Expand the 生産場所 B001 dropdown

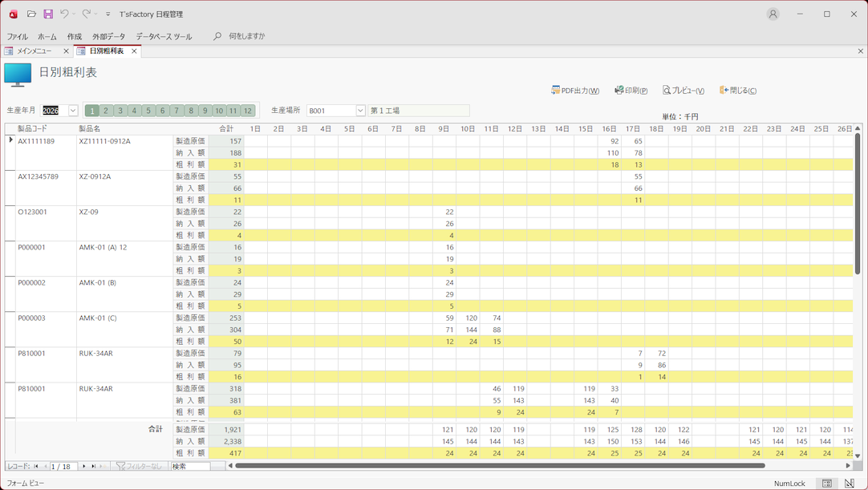(x=360, y=111)
